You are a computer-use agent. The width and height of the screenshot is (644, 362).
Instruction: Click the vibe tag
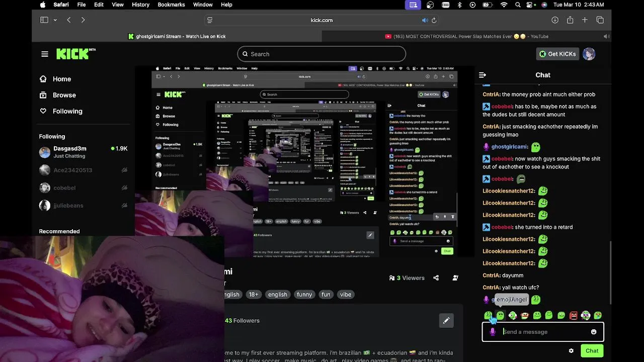click(x=346, y=295)
